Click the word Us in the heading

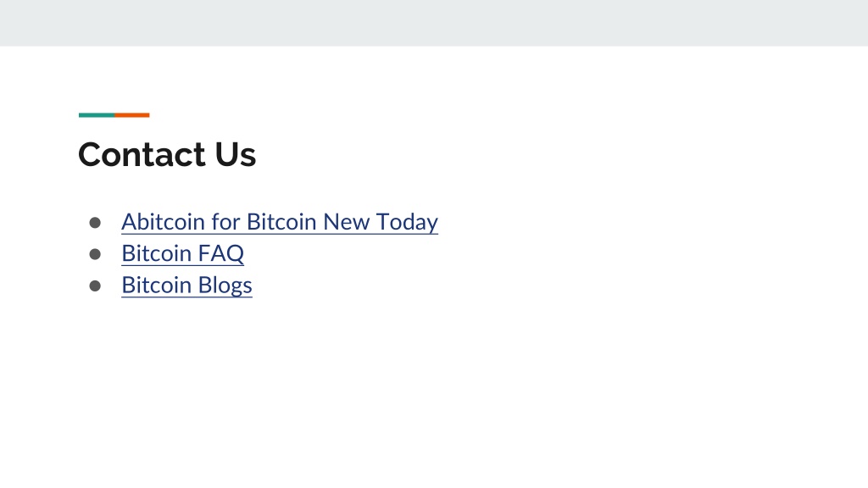tap(236, 154)
